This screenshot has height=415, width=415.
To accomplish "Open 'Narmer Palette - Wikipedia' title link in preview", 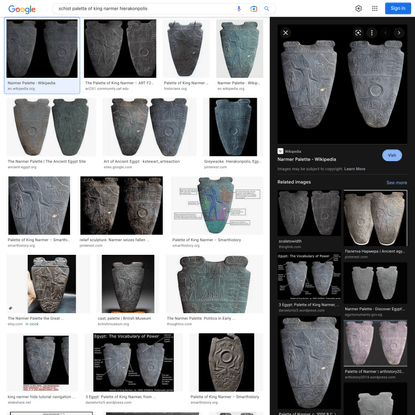I will pos(307,159).
